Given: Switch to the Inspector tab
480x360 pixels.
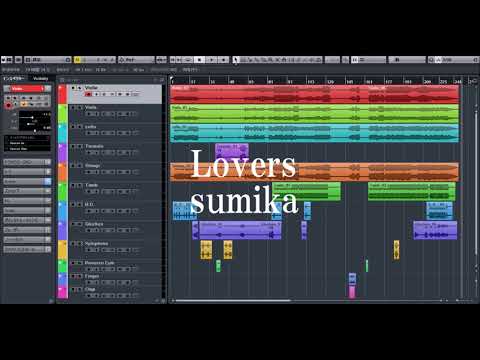Looking at the screenshot, I should pos(14,79).
